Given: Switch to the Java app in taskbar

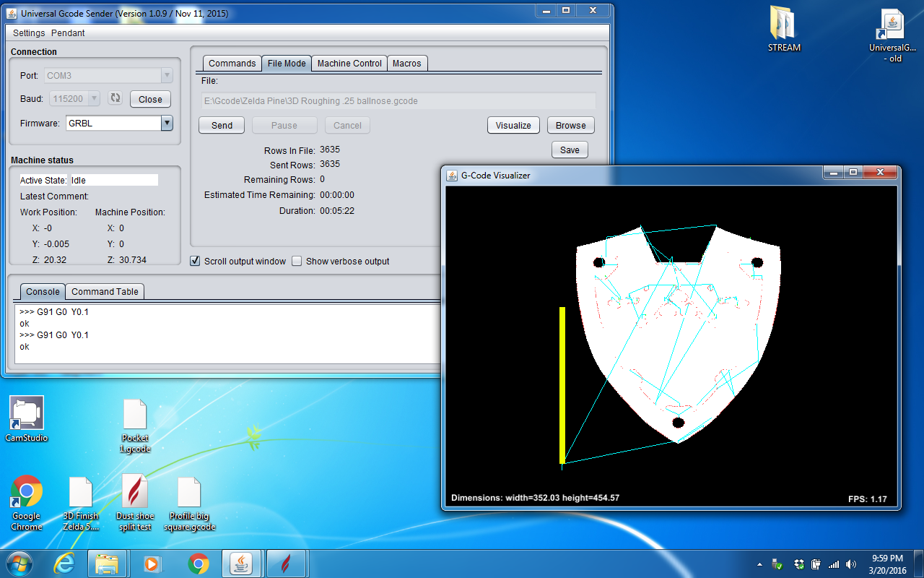Looking at the screenshot, I should pos(243,564).
